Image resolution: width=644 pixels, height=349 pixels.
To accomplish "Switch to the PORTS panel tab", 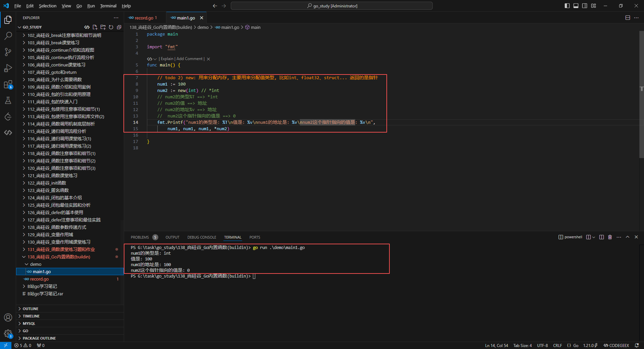I will pos(255,237).
